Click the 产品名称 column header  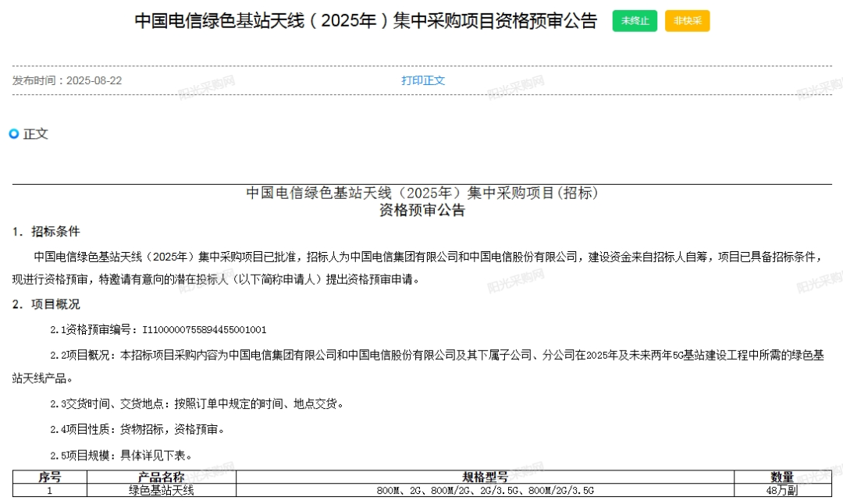[x=163, y=476]
